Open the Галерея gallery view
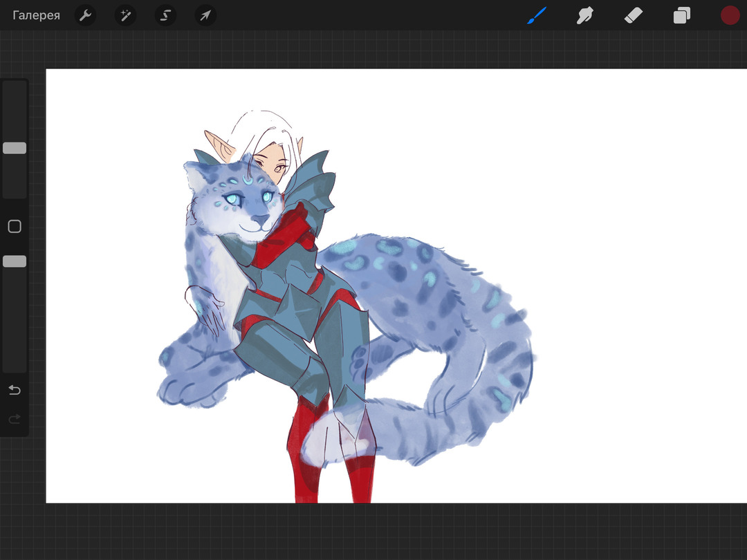 tap(36, 15)
